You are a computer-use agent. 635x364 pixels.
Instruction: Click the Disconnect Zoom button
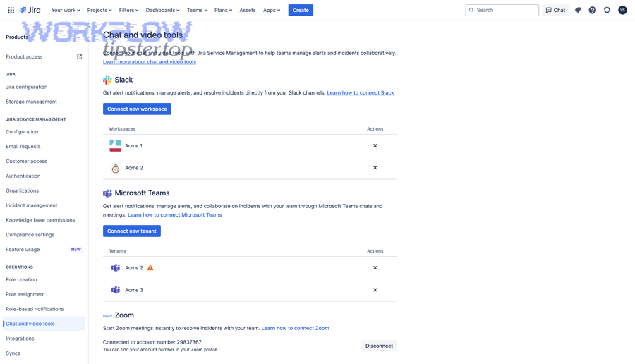[x=379, y=346]
